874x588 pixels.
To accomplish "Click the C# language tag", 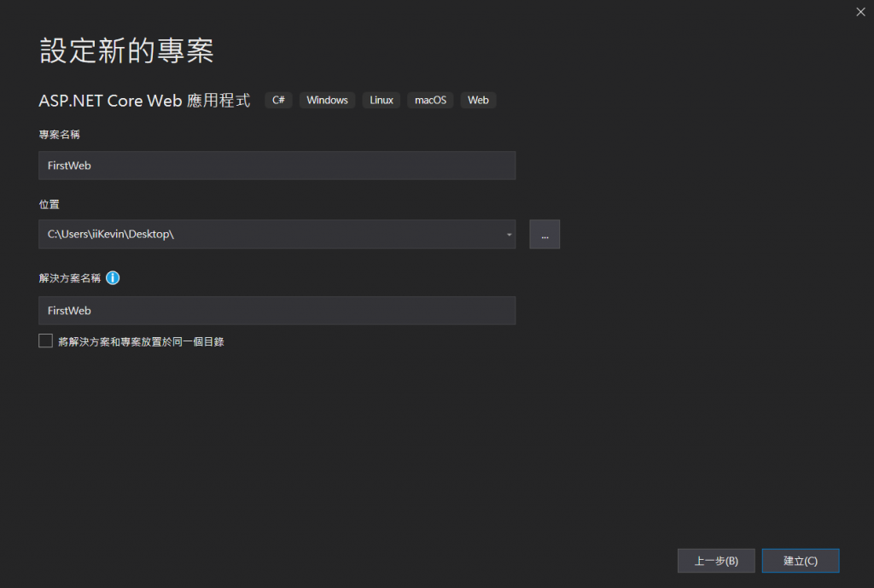I will click(x=278, y=100).
